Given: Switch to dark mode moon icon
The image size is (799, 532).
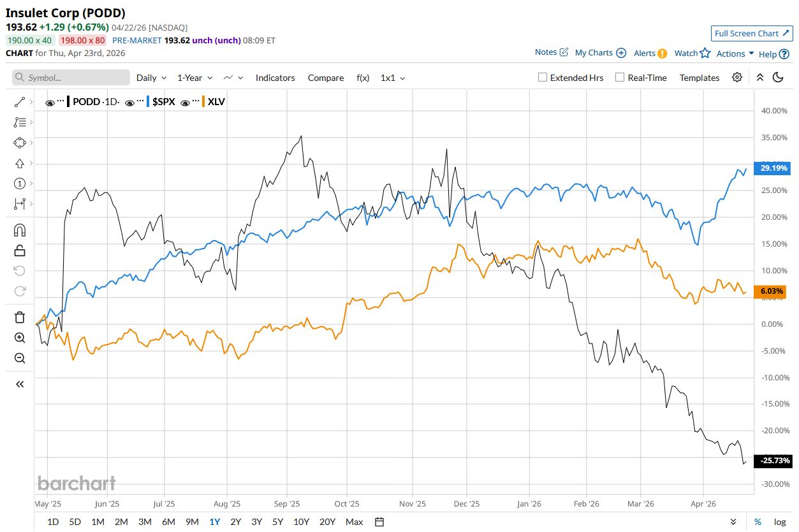Looking at the screenshot, I should (778, 78).
